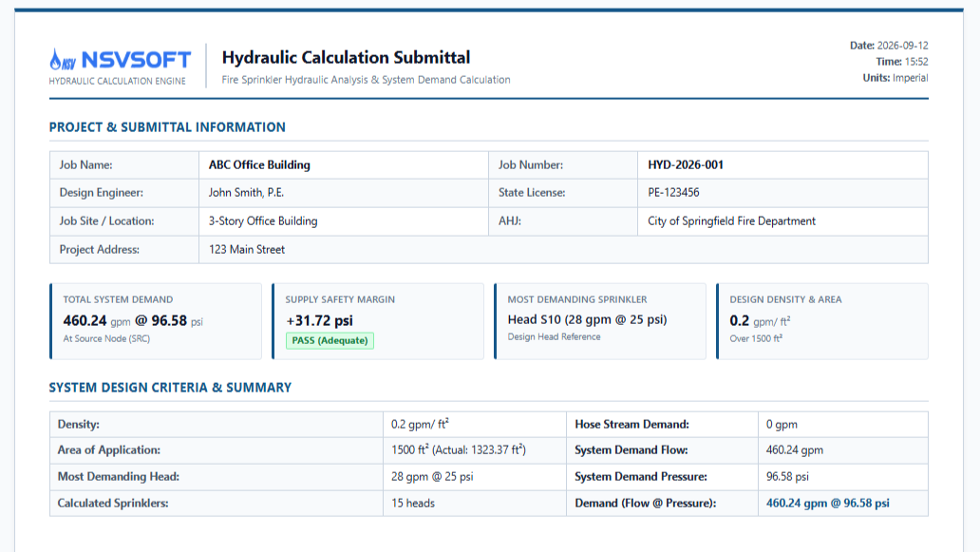Click the HYDRAULIC CALCULATION ENGINE tagline

pos(117,81)
